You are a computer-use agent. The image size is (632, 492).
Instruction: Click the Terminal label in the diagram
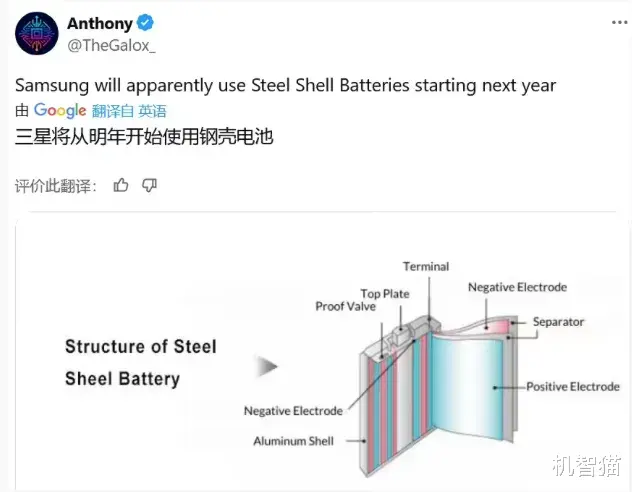point(426,267)
